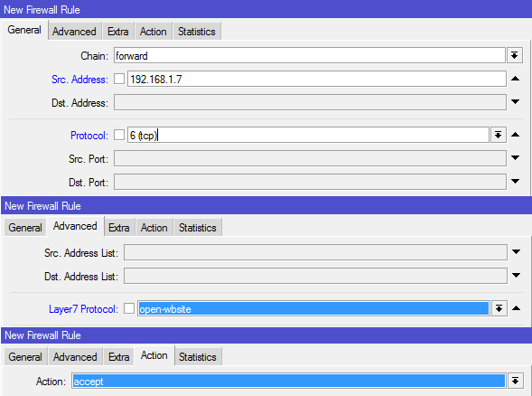Click the Chain field containing forward
This screenshot has height=396, width=532.
click(310, 55)
